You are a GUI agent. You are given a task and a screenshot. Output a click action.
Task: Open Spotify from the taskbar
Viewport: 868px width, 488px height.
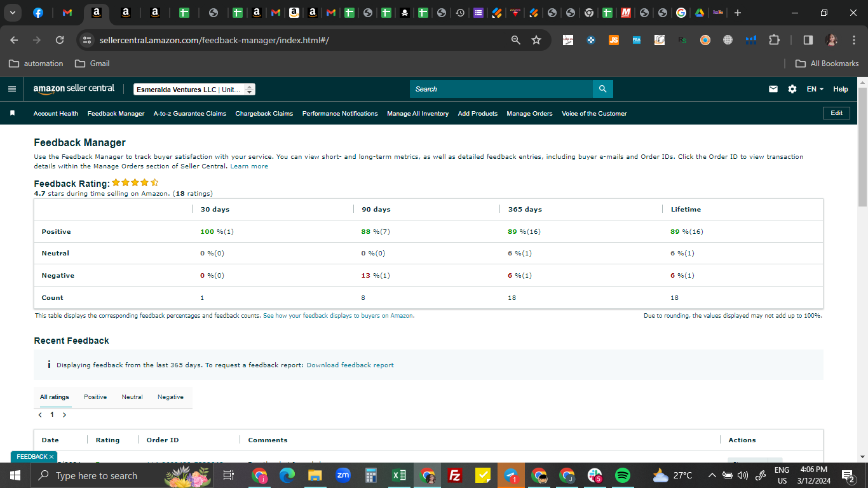(x=623, y=475)
